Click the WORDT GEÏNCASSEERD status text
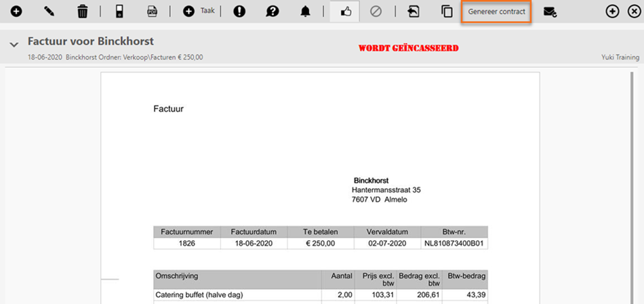Screen dimensions: 644x304 (x=409, y=49)
